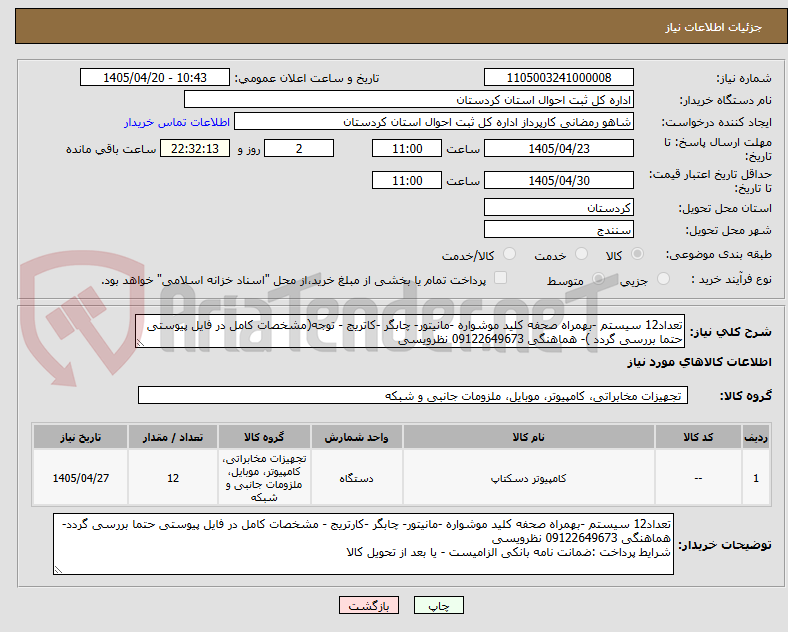Select the کالا/خدمت radio button
Viewport: 788px width, 632px height.
click(x=510, y=254)
